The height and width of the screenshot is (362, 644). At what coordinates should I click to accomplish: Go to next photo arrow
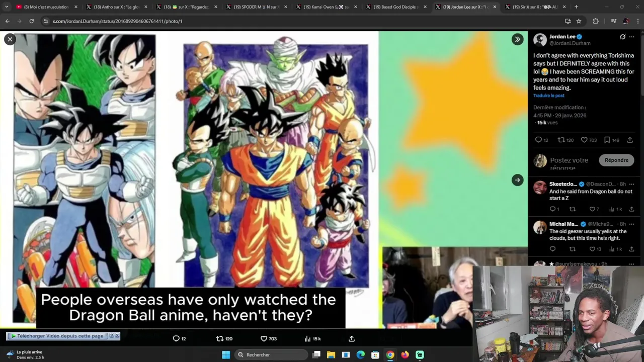click(x=517, y=180)
